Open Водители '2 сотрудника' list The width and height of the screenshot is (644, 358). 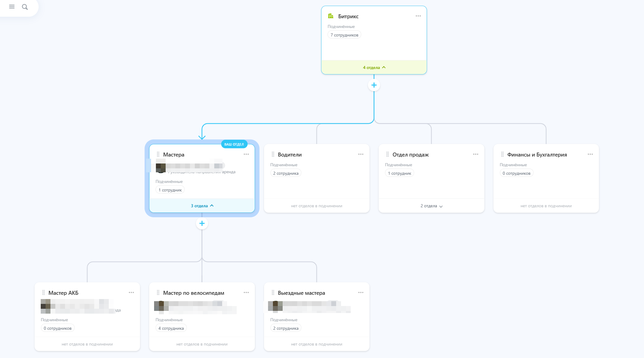click(286, 173)
